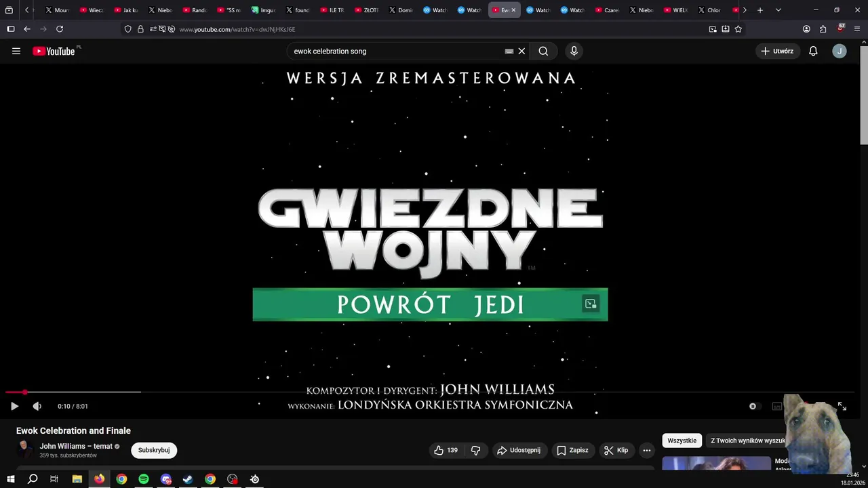
Task: Click the address bar URL
Action: pyautogui.click(x=237, y=29)
